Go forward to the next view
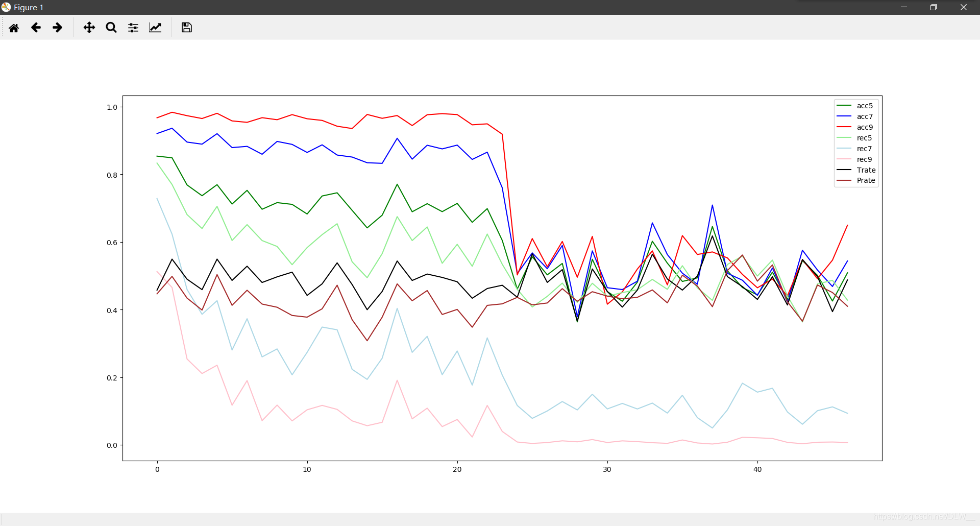980x526 pixels. (x=58, y=28)
